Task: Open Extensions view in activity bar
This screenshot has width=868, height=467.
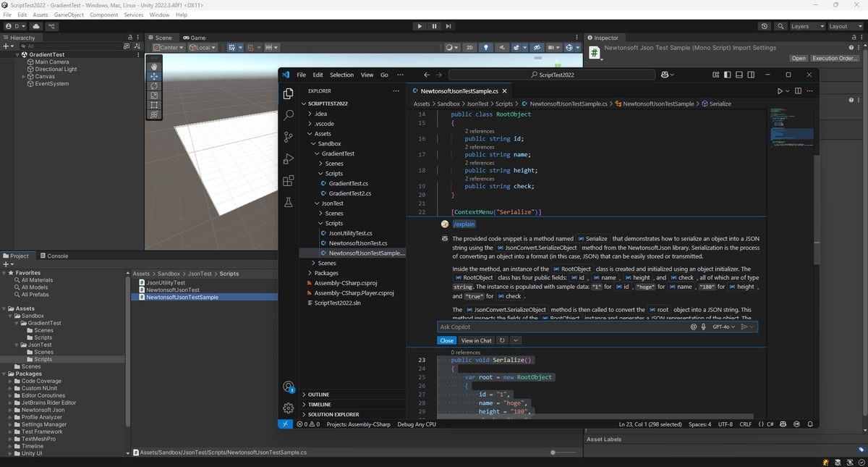Action: click(289, 181)
